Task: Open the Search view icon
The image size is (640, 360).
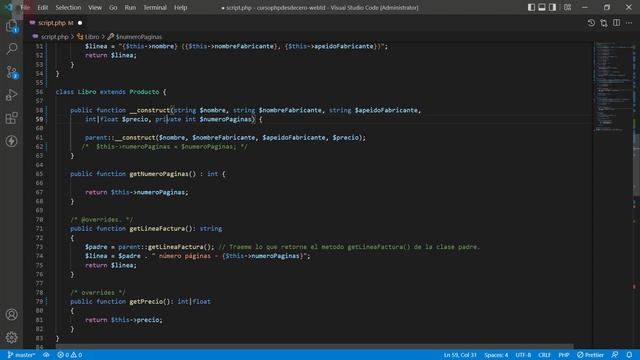Action: [11, 49]
